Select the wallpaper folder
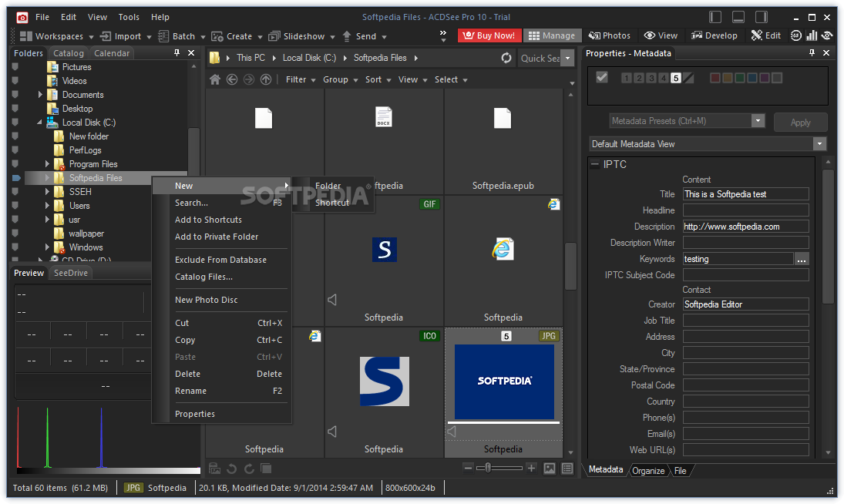This screenshot has width=844, height=504. (86, 234)
